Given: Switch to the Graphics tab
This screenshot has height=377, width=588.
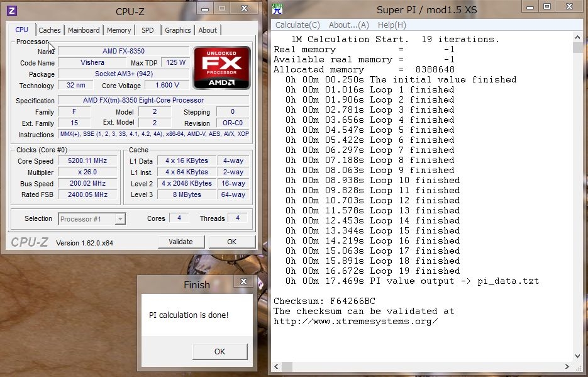Looking at the screenshot, I should click(178, 30).
